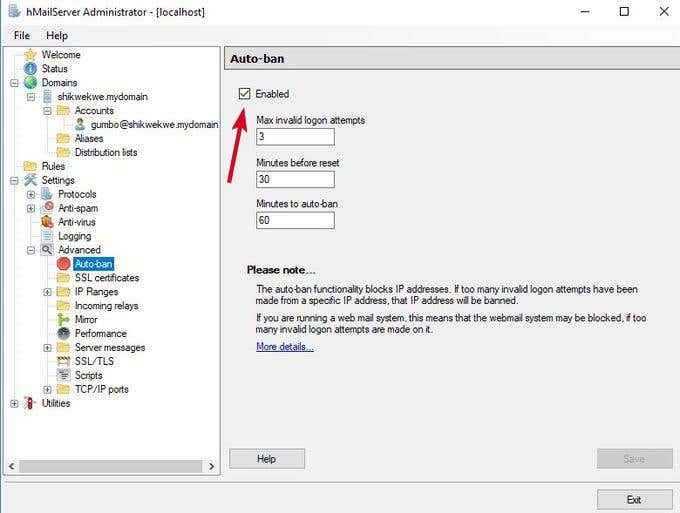Expand the Protocols node
The image size is (680, 513).
pos(31,194)
